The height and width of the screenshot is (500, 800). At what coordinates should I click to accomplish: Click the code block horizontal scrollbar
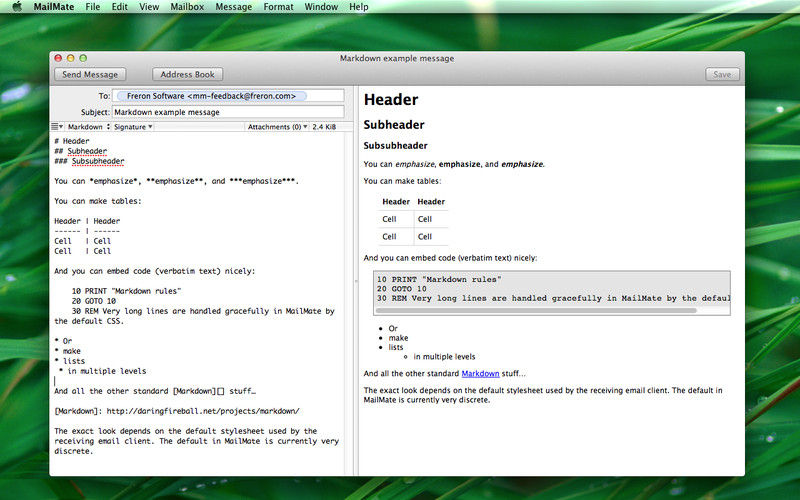coord(536,310)
